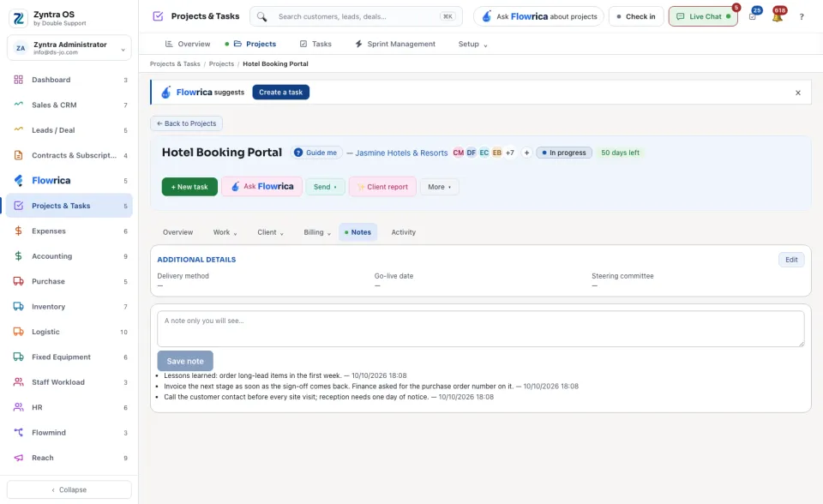The image size is (823, 504).
Task: Click the Accounting dollar icon
Action: click(x=18, y=256)
